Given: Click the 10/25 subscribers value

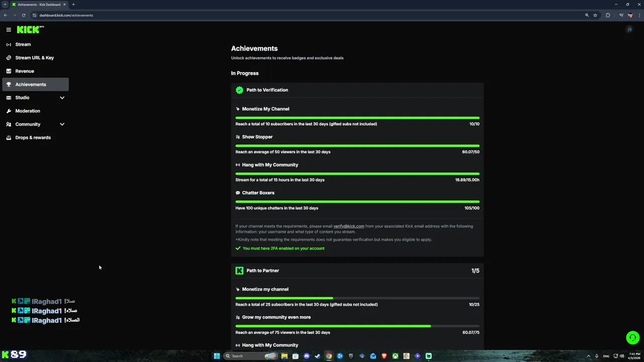Looking at the screenshot, I should [474, 305].
